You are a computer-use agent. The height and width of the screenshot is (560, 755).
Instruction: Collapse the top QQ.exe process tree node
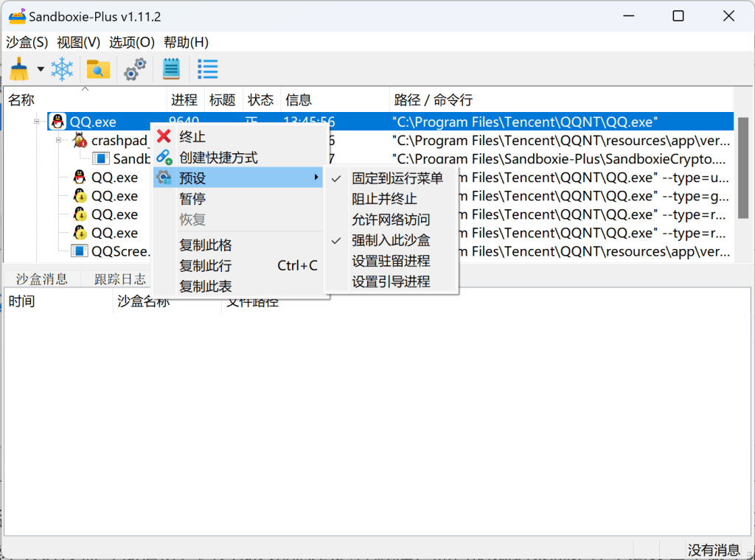pyautogui.click(x=36, y=122)
